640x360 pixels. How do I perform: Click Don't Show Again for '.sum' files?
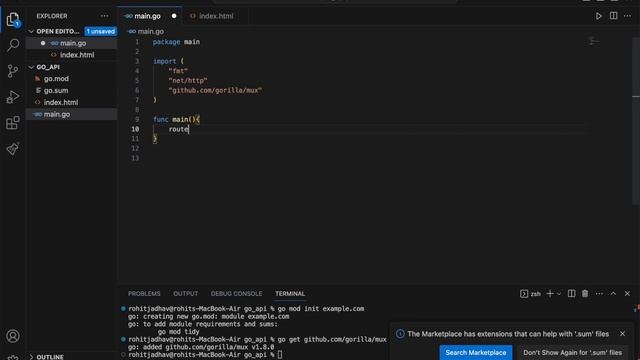(x=572, y=352)
